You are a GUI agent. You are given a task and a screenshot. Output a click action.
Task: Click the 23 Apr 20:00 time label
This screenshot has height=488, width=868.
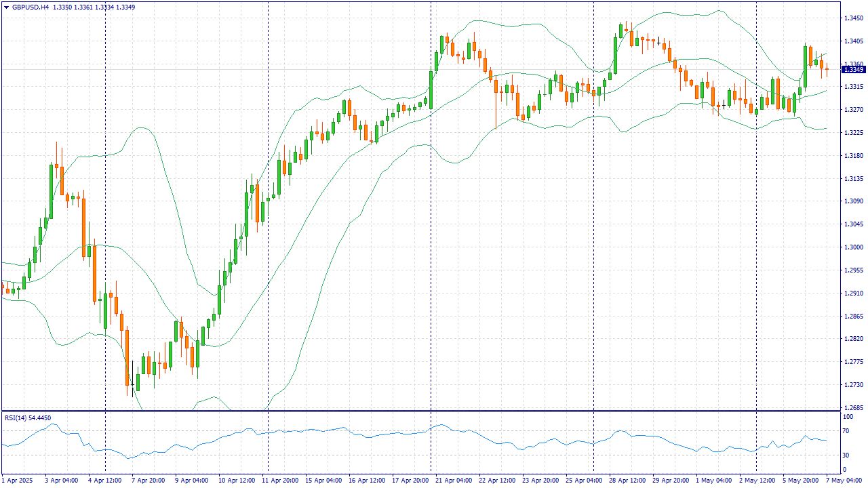tap(540, 481)
